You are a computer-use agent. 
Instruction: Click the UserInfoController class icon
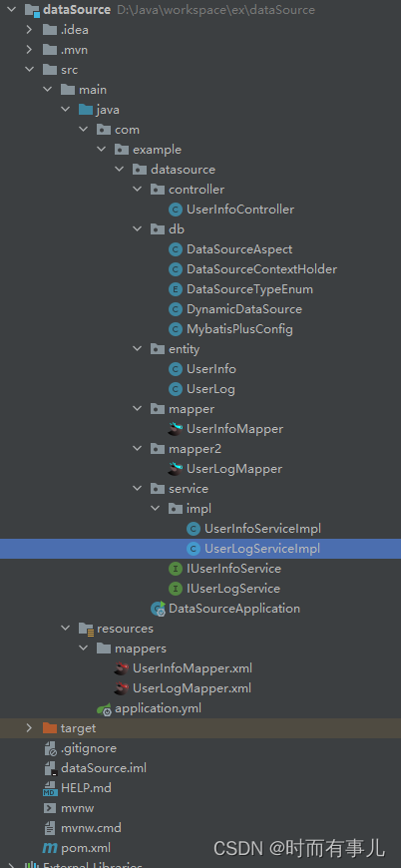click(x=176, y=210)
